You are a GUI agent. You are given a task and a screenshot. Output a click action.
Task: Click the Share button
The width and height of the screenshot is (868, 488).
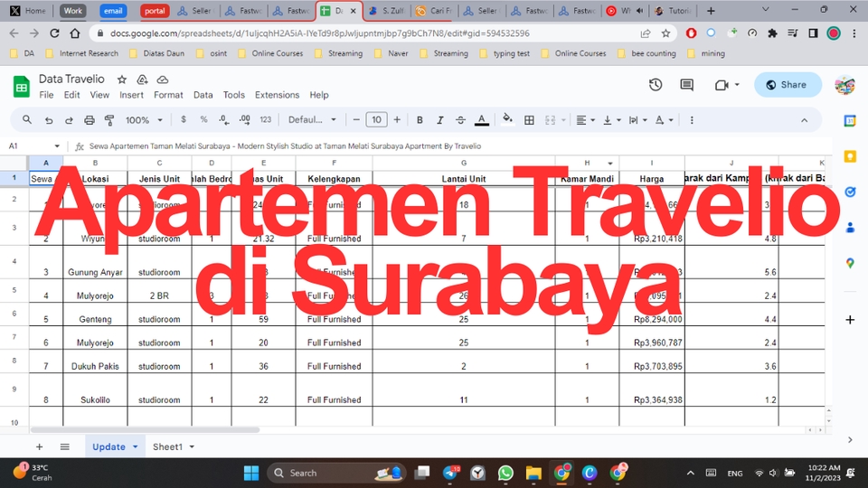tap(788, 85)
